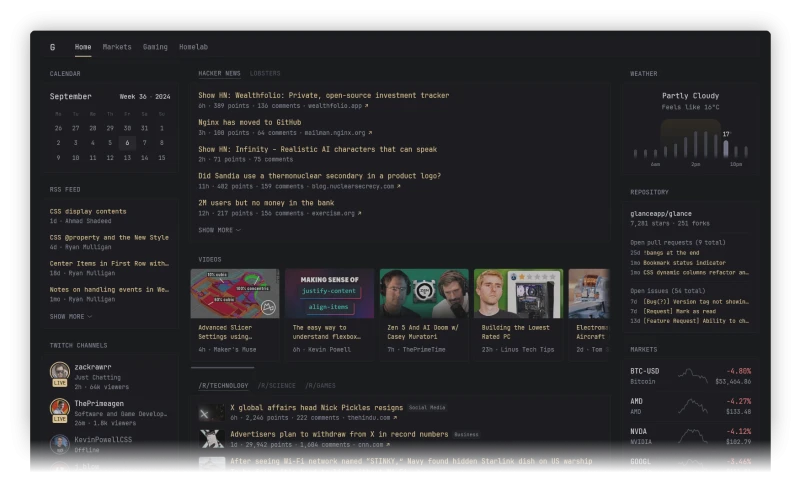Click KevinPowellCSS offline avatar
The image size is (800, 503).
coord(60,443)
